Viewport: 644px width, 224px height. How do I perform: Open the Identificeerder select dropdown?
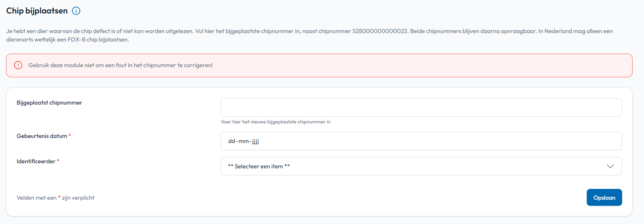(421, 166)
